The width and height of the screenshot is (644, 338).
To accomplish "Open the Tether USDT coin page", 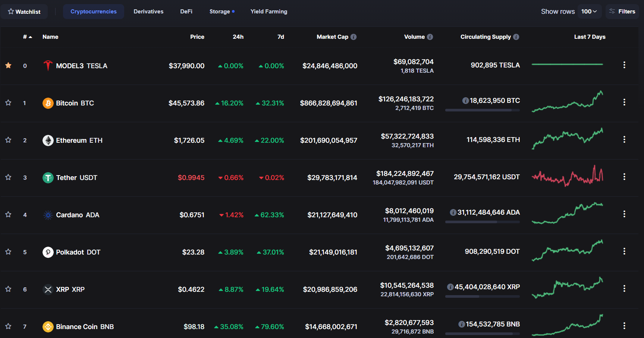I will (76, 177).
